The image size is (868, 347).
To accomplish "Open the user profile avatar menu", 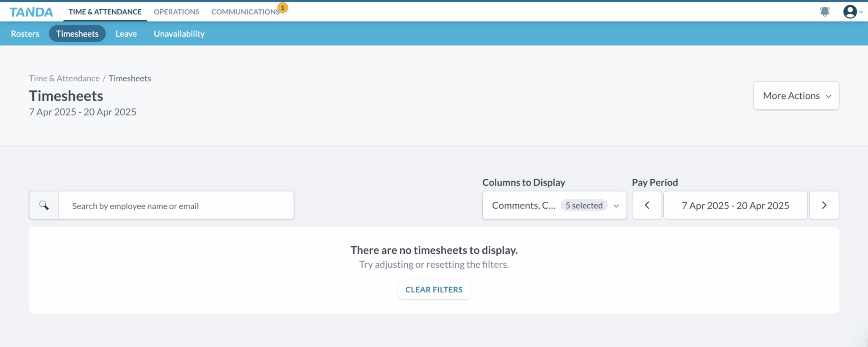I will pos(850,11).
